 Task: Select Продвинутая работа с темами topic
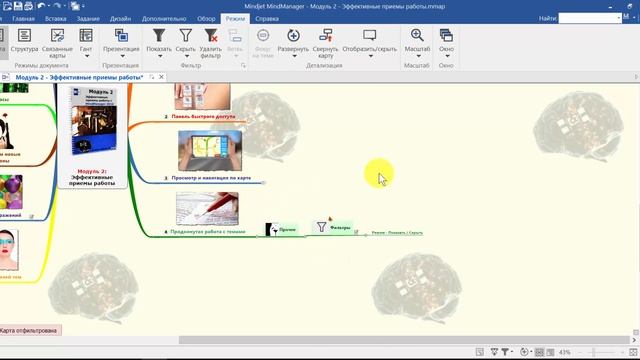[x=208, y=231]
